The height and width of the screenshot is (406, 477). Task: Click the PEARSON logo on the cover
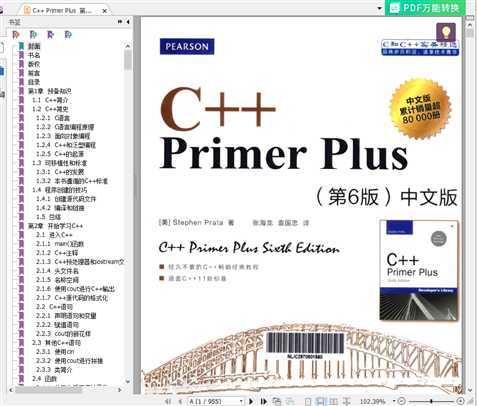(187, 46)
